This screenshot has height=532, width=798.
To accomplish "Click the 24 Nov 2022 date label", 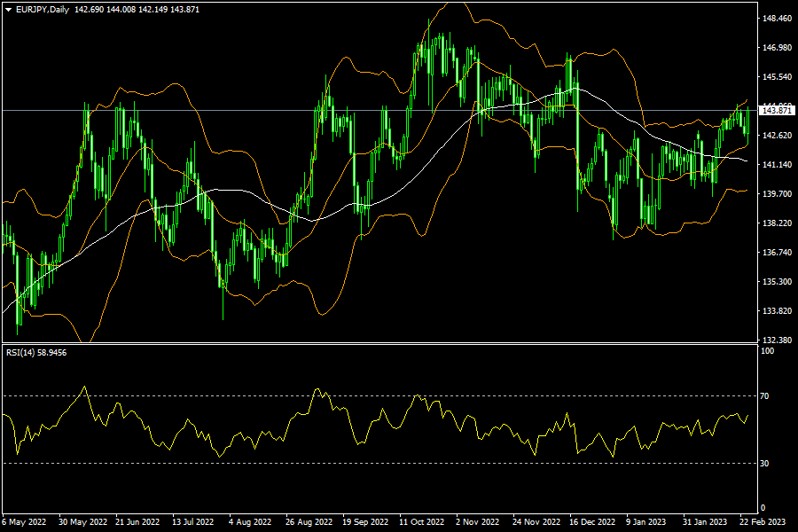I will (536, 522).
